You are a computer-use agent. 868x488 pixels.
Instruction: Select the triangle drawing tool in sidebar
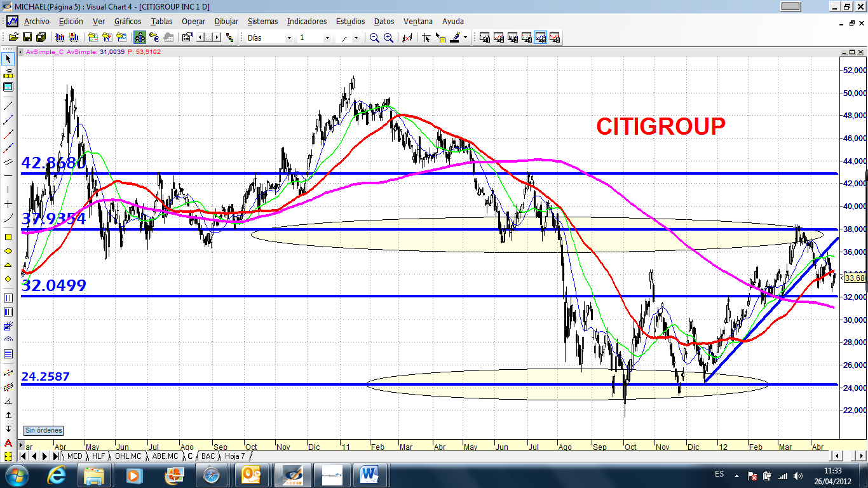pyautogui.click(x=8, y=265)
